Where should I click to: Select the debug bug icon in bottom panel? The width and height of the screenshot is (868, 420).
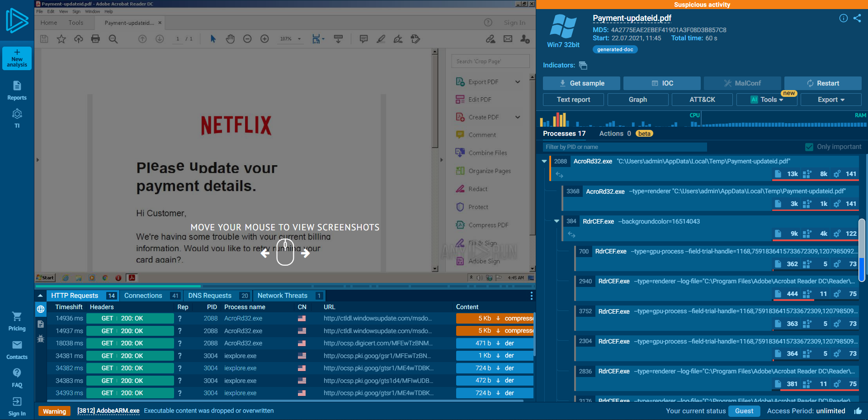coord(41,339)
